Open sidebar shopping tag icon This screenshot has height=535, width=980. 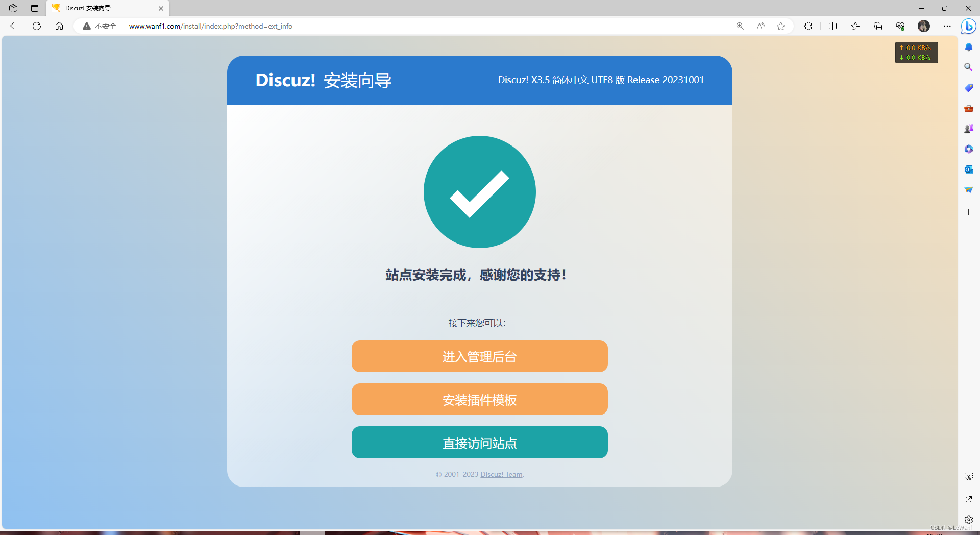pos(969,88)
